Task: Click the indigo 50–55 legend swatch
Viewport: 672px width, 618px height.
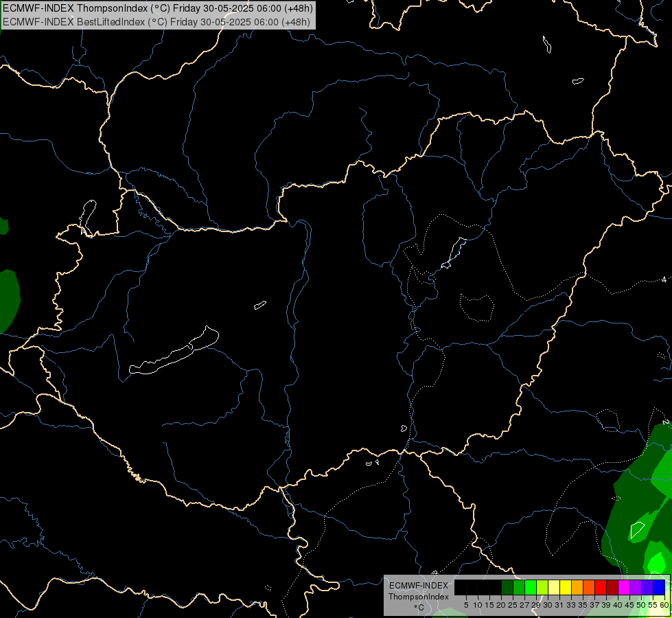Action: (x=647, y=587)
